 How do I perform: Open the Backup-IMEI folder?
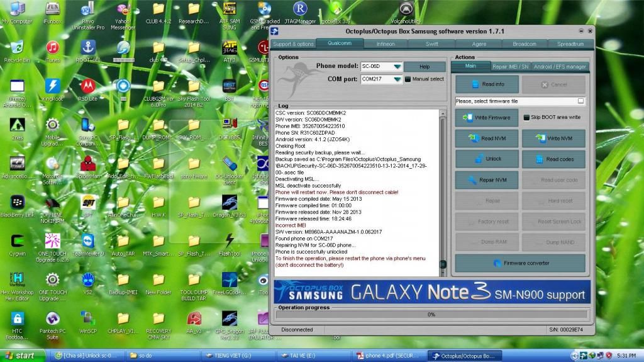(123, 284)
